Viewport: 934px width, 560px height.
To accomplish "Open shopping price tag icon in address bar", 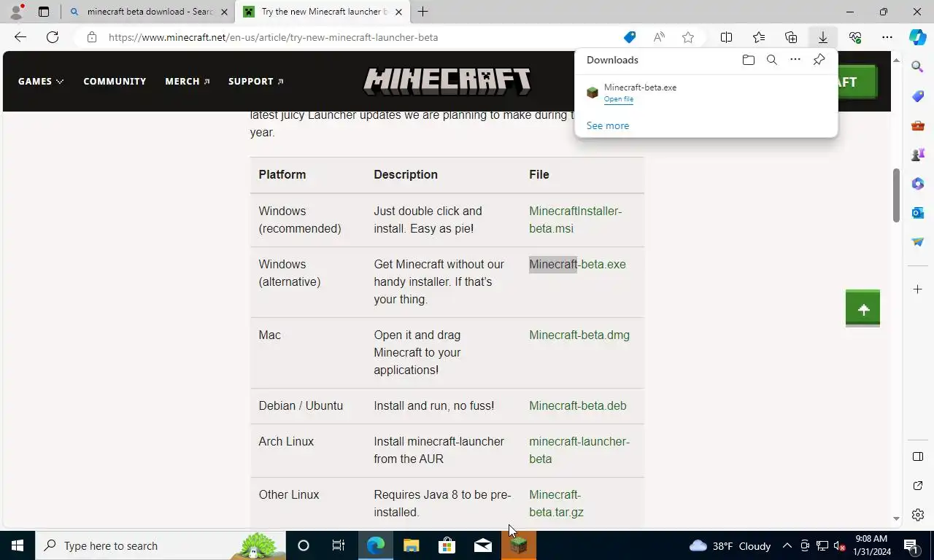I will [x=629, y=37].
